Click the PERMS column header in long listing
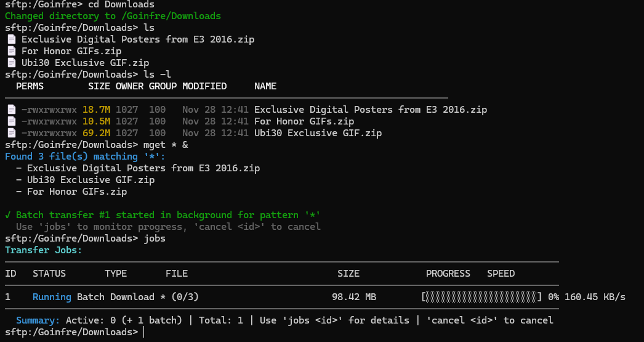Screen dimensions: 644x342 click(x=30, y=86)
